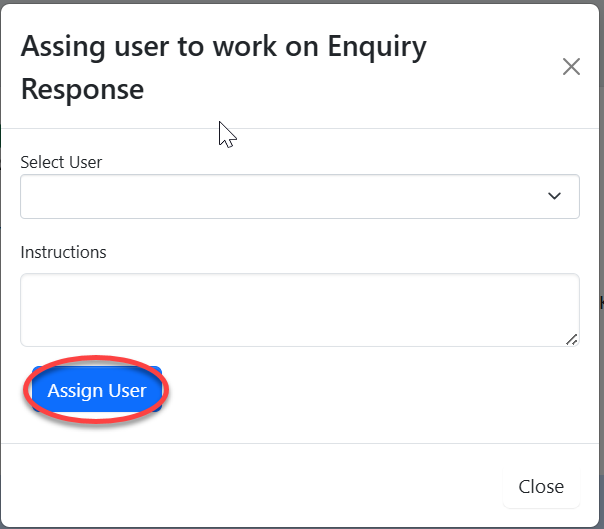The height and width of the screenshot is (529, 604).
Task: Select the blue Assign User button
Action: [x=97, y=390]
